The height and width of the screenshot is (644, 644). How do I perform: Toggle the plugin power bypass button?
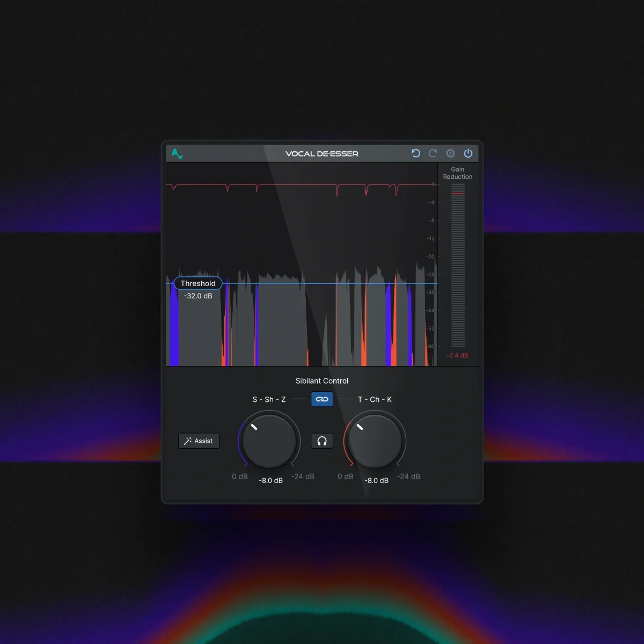click(x=468, y=153)
